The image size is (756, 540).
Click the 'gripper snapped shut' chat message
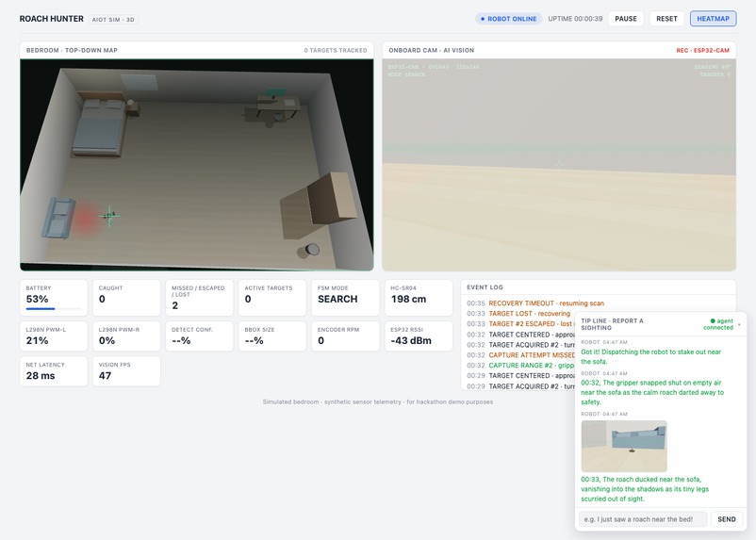coord(652,392)
